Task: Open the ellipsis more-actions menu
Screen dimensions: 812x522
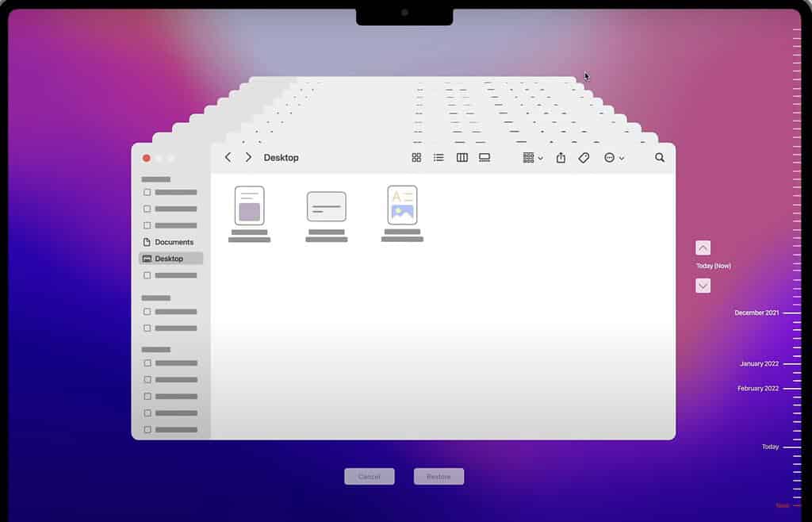Action: coord(615,157)
